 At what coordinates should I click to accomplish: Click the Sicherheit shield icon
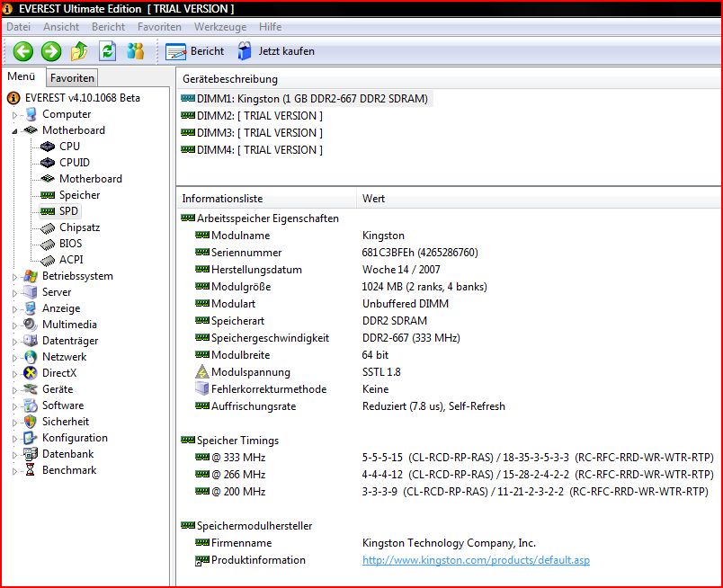click(31, 422)
